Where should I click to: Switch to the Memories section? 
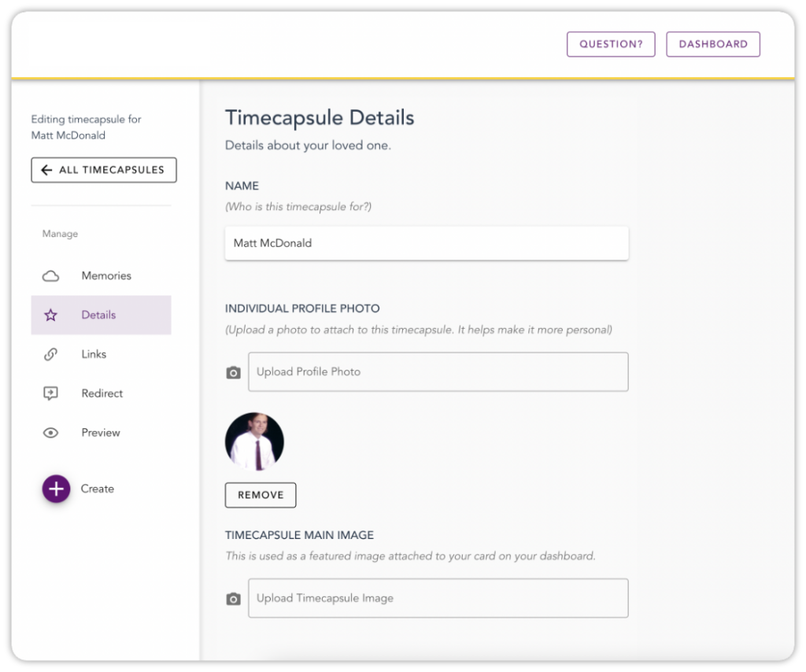point(106,275)
